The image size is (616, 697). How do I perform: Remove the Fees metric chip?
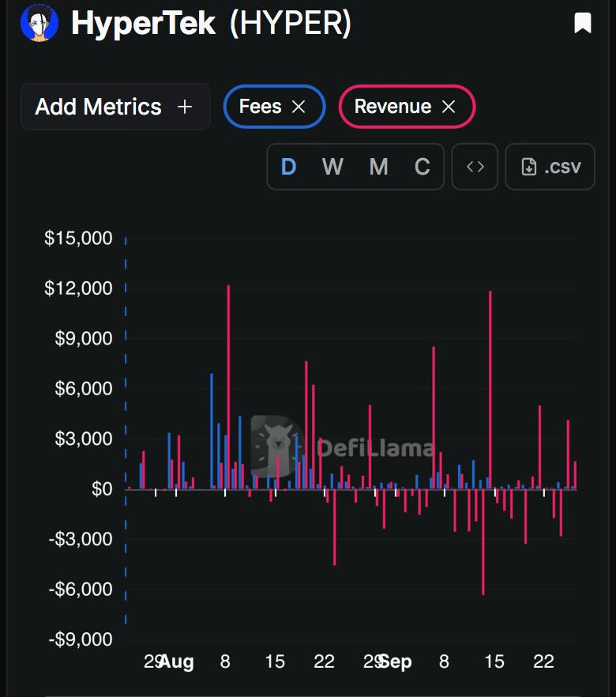click(299, 107)
